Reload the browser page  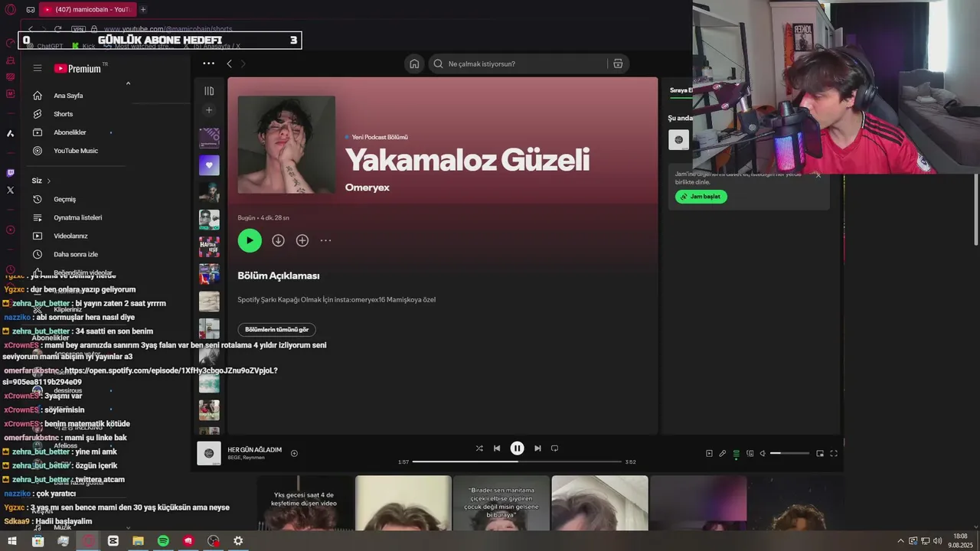point(58,28)
